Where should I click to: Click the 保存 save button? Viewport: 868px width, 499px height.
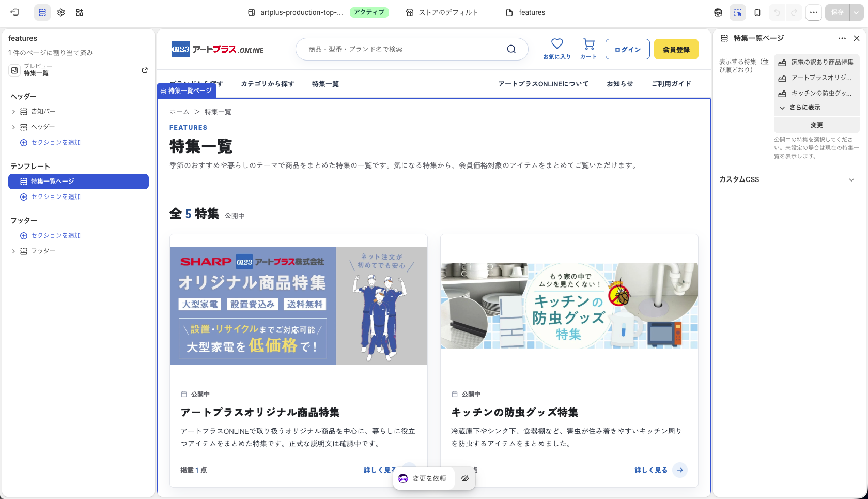click(x=838, y=12)
